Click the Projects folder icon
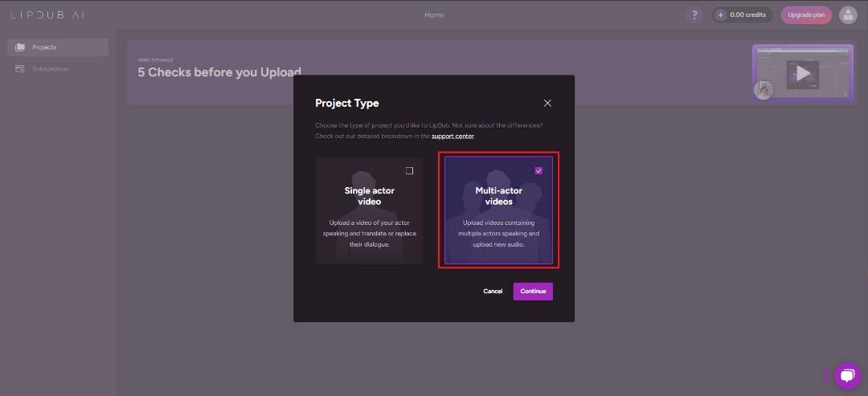This screenshot has width=868, height=396. [20, 47]
